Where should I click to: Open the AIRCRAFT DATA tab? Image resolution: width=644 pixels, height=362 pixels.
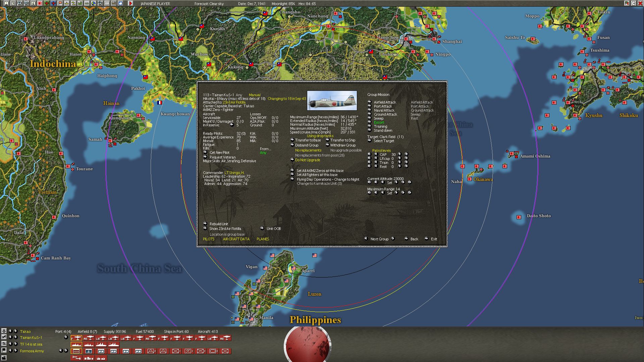[x=236, y=239]
